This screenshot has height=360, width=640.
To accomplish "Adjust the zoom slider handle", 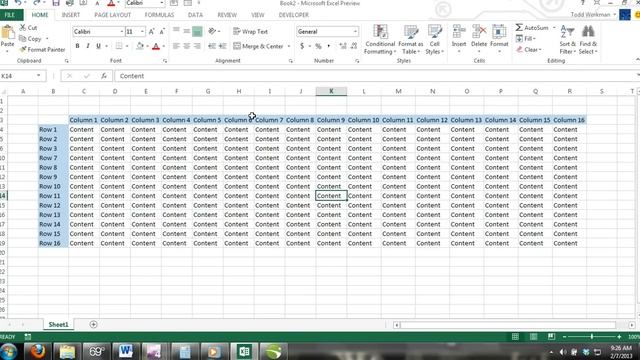I will (592, 337).
